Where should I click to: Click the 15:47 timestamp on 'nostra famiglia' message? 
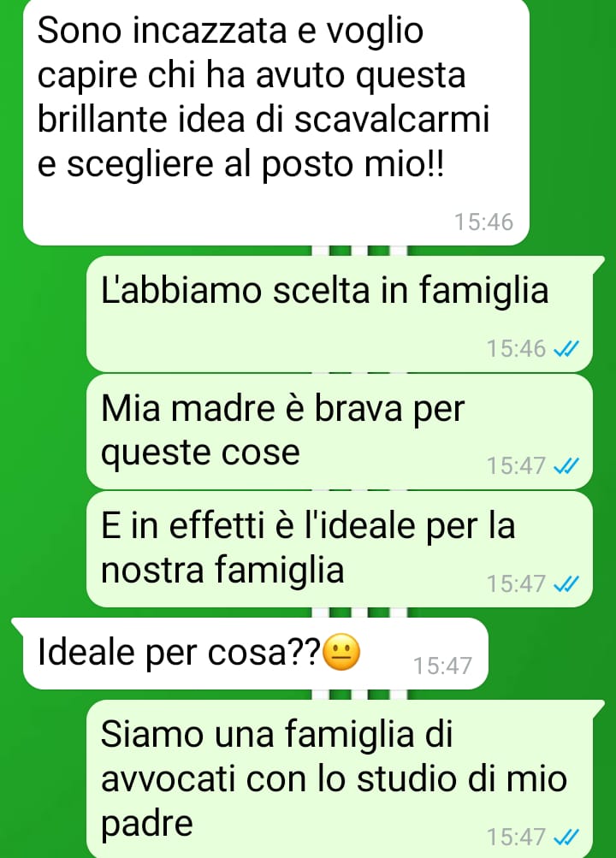coord(517,584)
